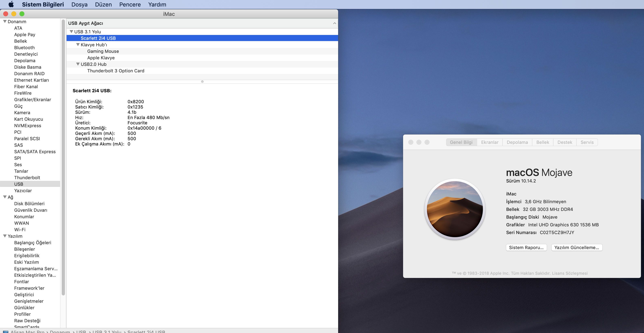Open the Pencere menu
Screen dimensions: 644x333
point(130,4)
